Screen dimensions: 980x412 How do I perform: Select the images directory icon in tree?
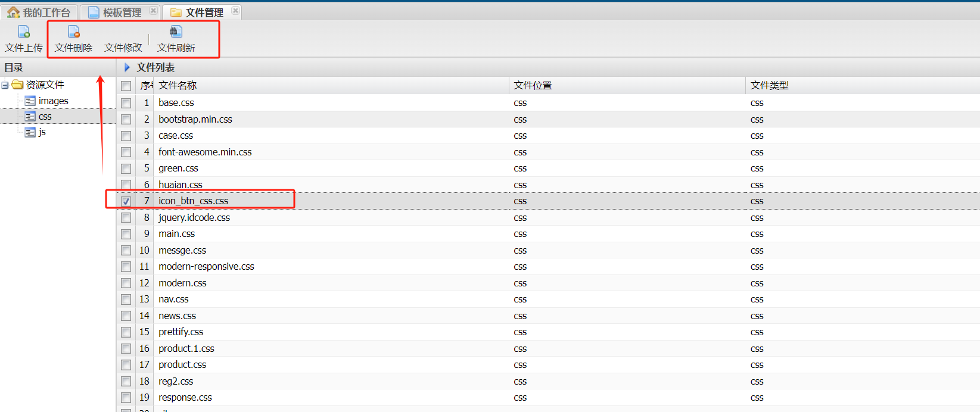tap(30, 101)
